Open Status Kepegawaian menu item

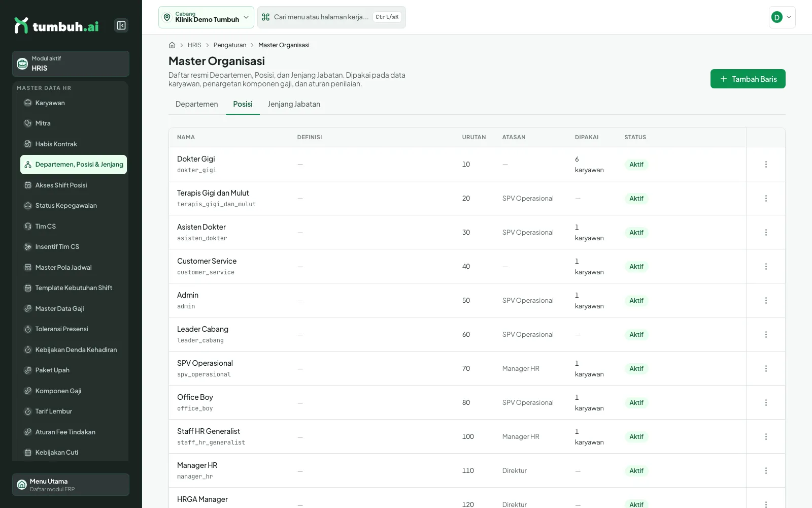(74, 206)
